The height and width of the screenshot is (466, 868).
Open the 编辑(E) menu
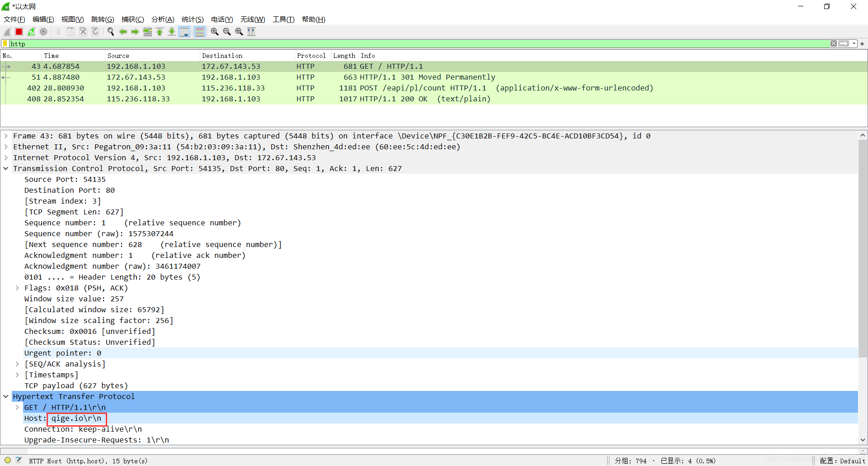(43, 19)
